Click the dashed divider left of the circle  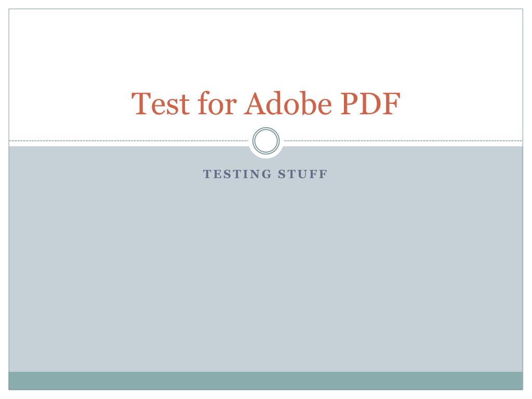129,140
